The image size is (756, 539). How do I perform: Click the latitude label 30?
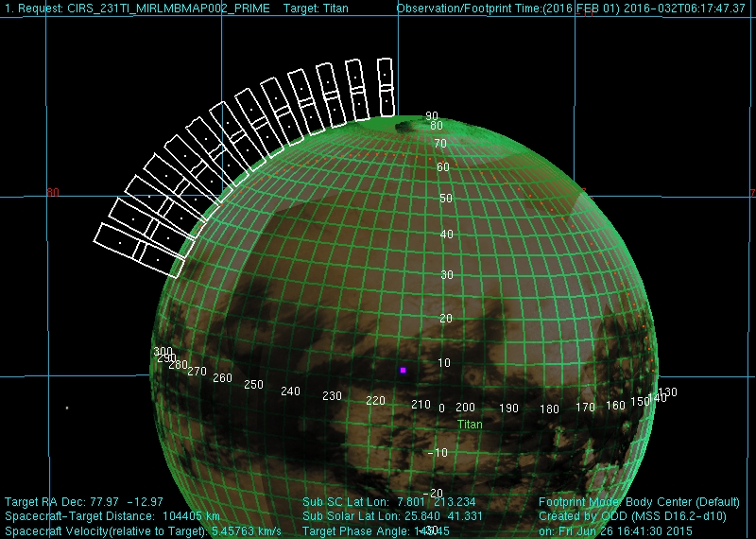tap(447, 274)
